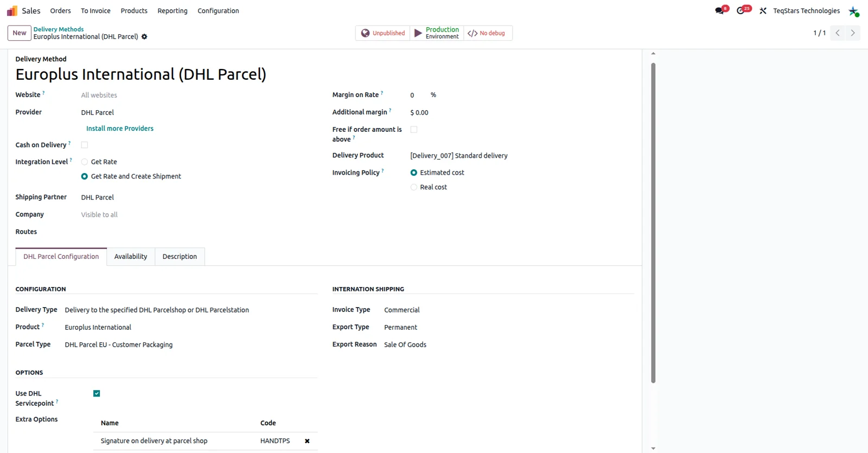Choose the Estimated cost invoicing policy
The height and width of the screenshot is (453, 868).
(414, 173)
